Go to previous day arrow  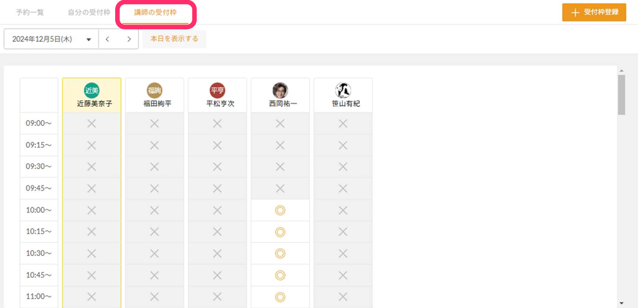pyautogui.click(x=107, y=39)
